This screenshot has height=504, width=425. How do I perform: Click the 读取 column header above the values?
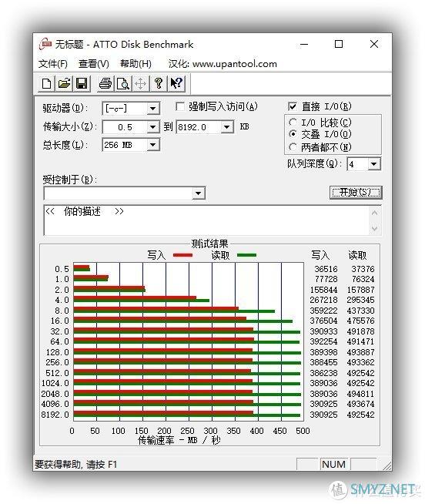pos(357,255)
